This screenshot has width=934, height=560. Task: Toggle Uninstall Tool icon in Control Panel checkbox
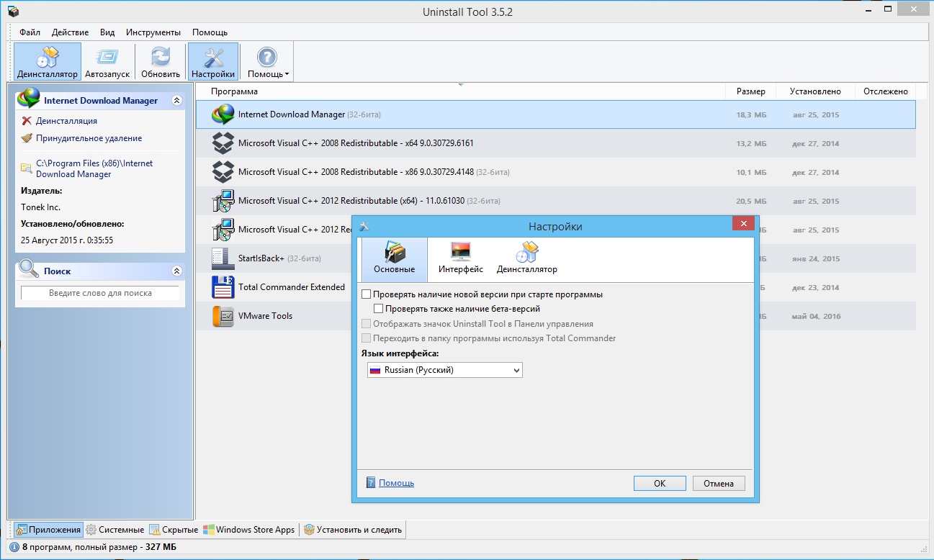[367, 324]
